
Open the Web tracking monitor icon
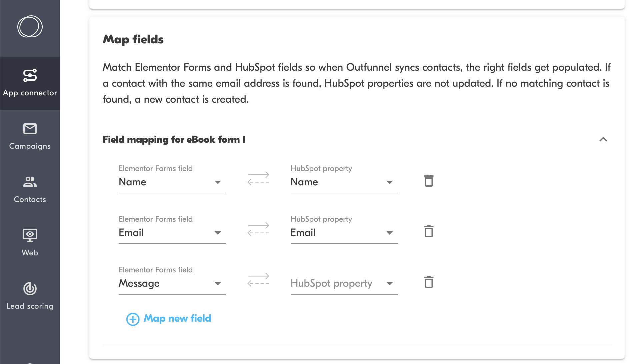click(30, 235)
